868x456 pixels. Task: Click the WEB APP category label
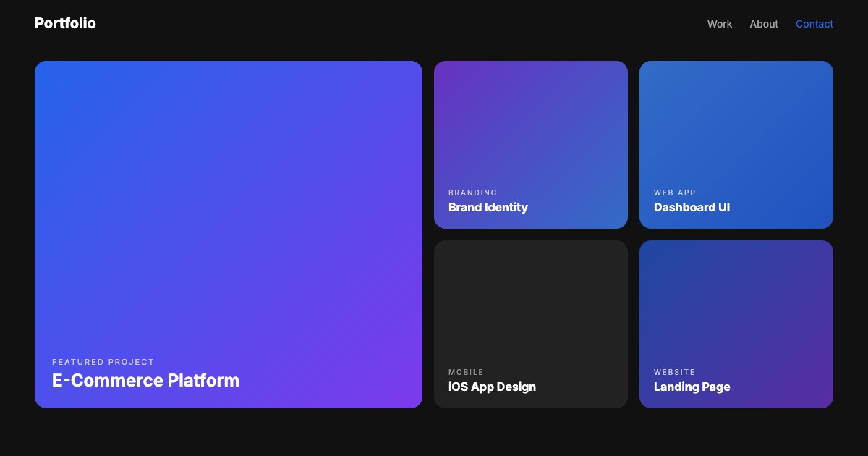(674, 193)
